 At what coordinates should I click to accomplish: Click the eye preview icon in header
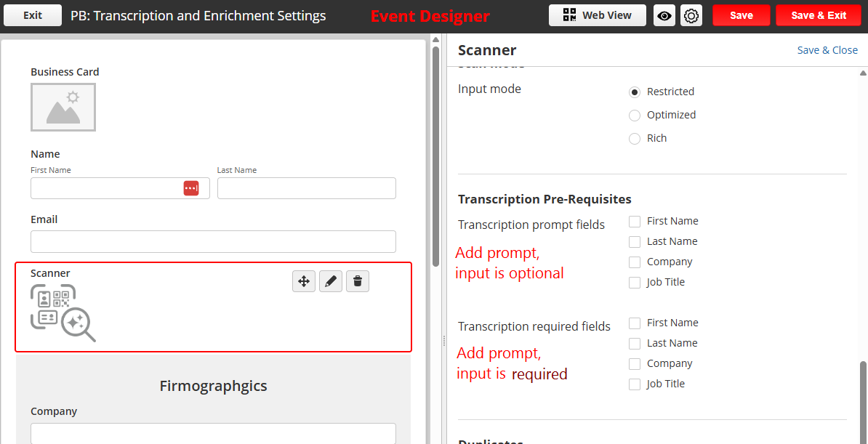pos(664,15)
